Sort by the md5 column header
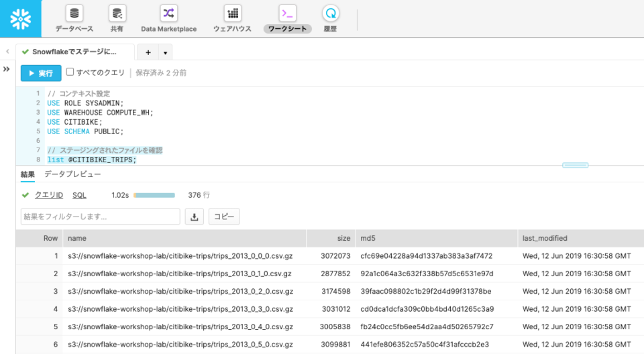The width and height of the screenshot is (644, 354). click(437, 238)
